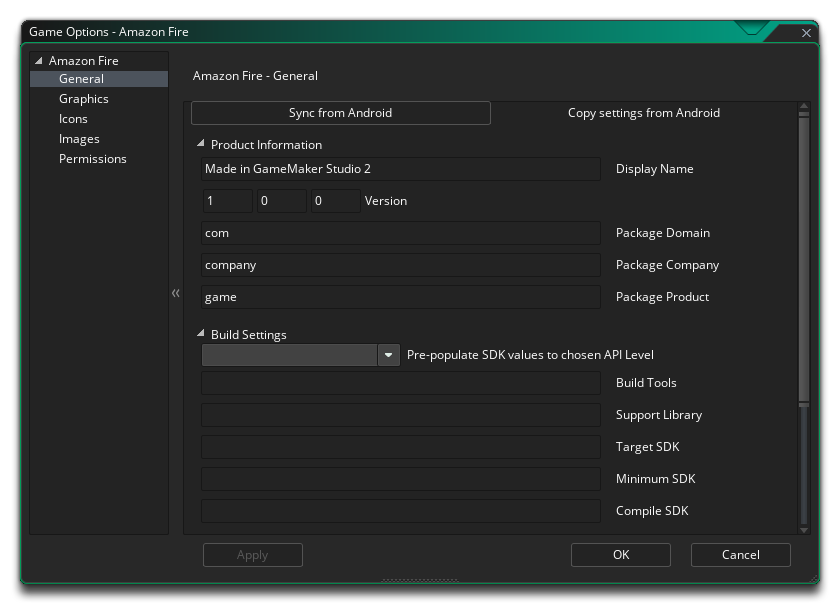Image resolution: width=840 pixels, height=604 pixels.
Task: Open the Icons settings page
Action: [x=73, y=118]
